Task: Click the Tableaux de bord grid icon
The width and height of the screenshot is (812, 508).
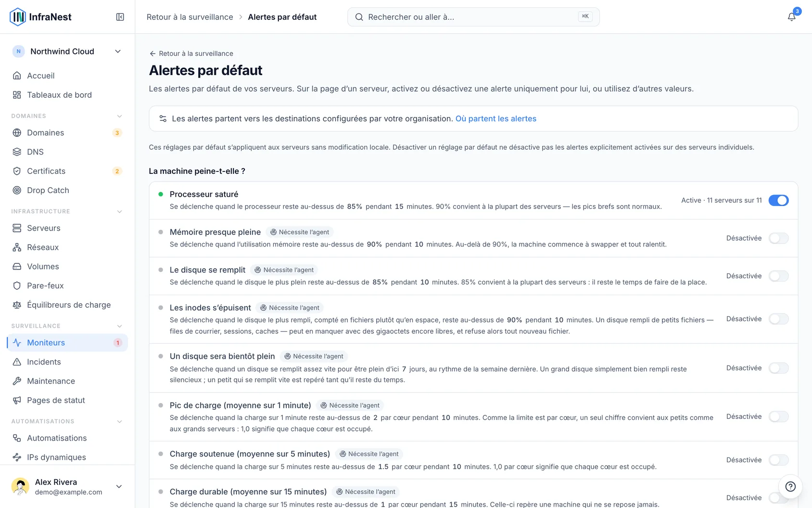Action: (17, 95)
